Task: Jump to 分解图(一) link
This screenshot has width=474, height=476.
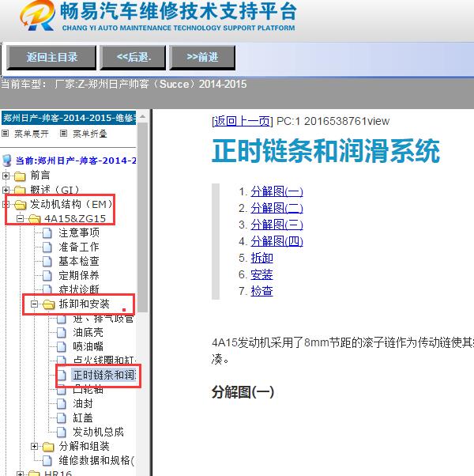Action: (x=276, y=191)
